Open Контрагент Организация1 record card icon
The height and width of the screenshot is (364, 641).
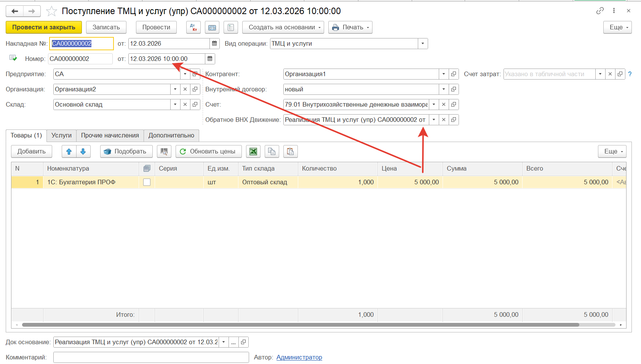[454, 74]
